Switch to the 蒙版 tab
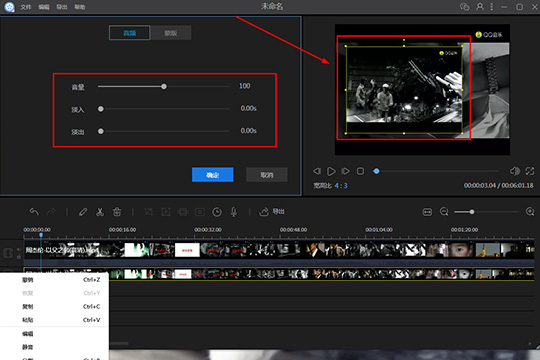 coord(171,33)
